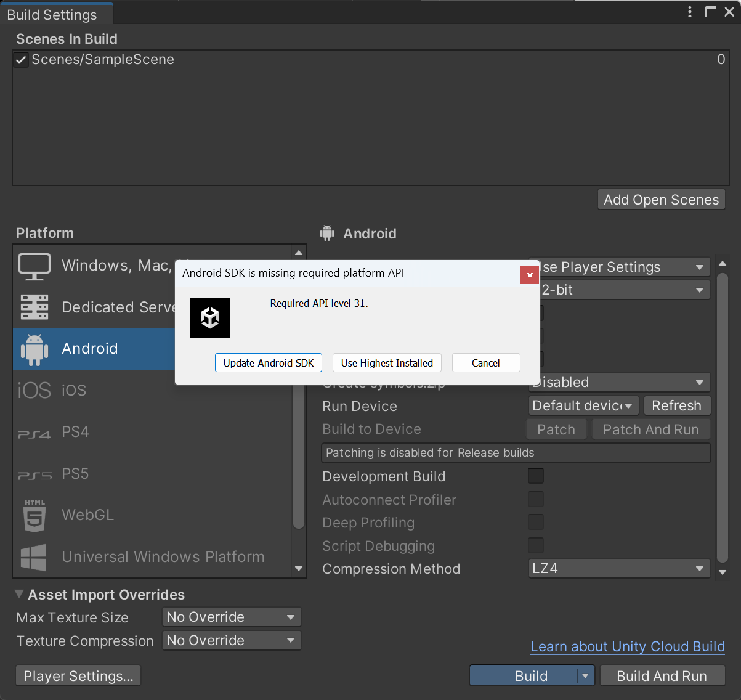Click the Android icon beside settings header
This screenshot has height=700, width=741.
pos(327,233)
